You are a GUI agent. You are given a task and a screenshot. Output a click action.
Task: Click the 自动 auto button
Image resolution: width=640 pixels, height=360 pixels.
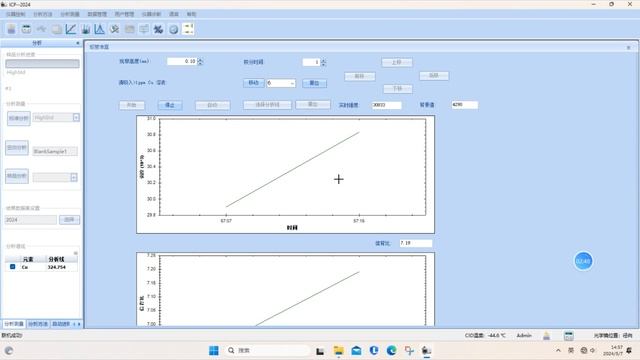(212, 105)
